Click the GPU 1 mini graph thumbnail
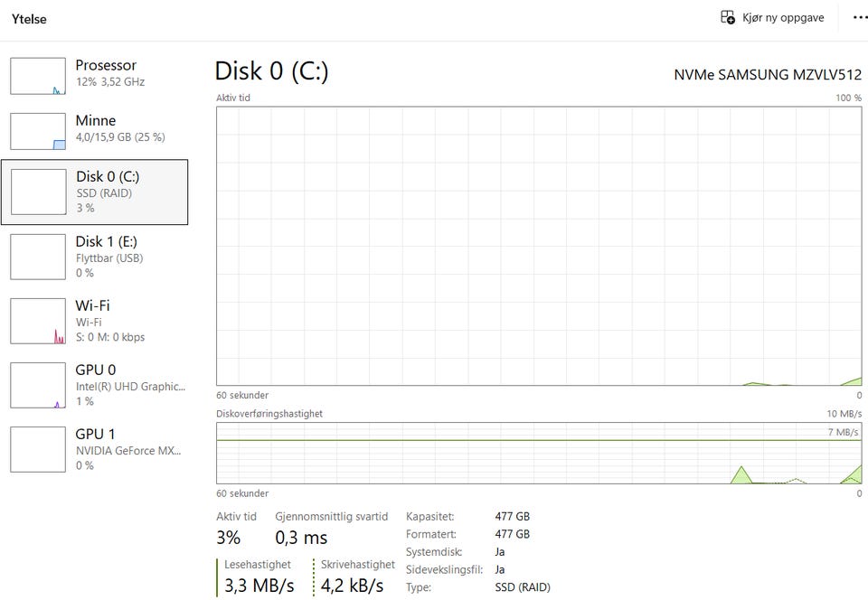This screenshot has width=868, height=600. (38, 449)
